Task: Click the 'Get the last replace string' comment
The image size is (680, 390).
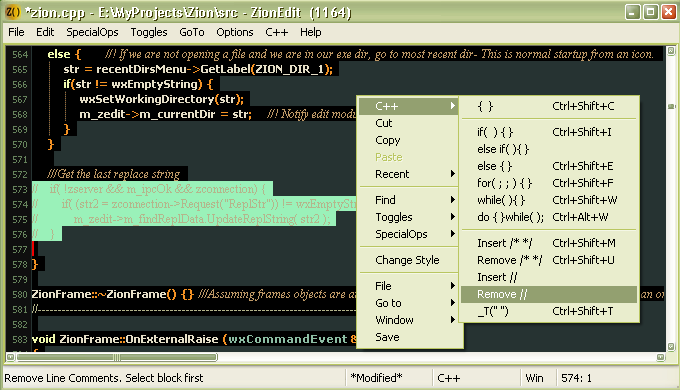Action: pyautogui.click(x=113, y=174)
